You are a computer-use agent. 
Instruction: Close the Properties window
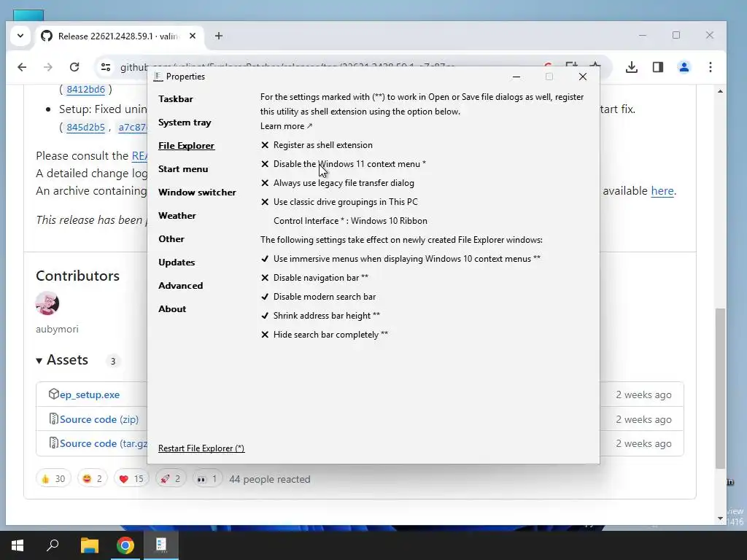tap(582, 77)
